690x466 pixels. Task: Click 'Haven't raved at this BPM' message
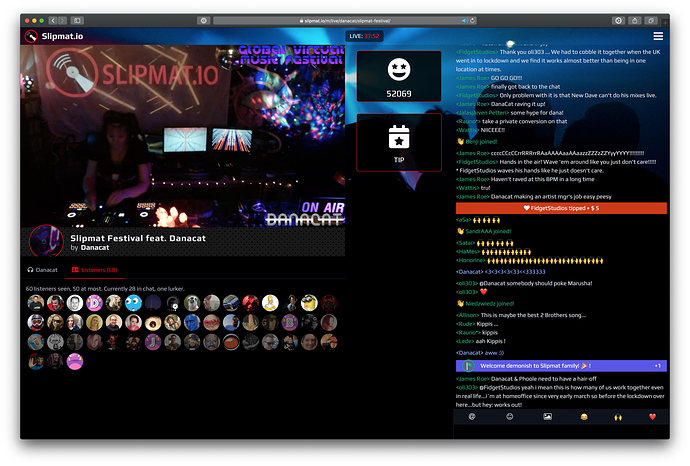click(543, 179)
